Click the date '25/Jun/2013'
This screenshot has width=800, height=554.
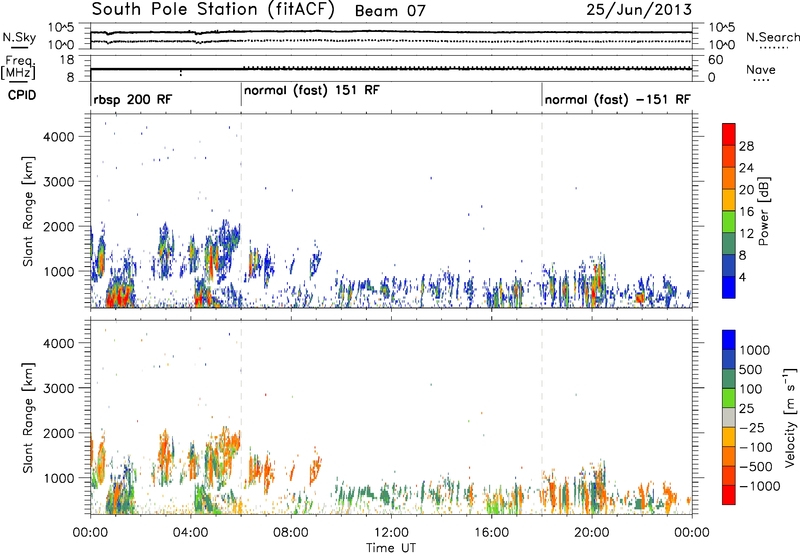click(x=639, y=10)
